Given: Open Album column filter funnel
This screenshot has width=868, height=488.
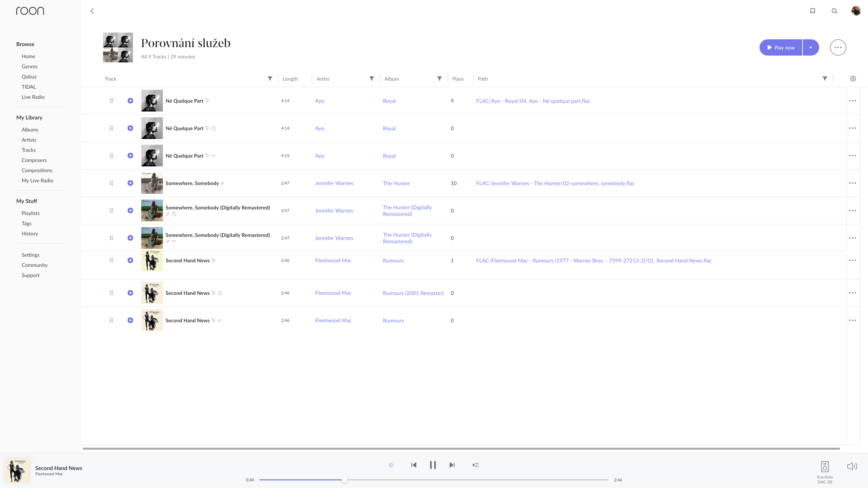Looking at the screenshot, I should tap(439, 78).
